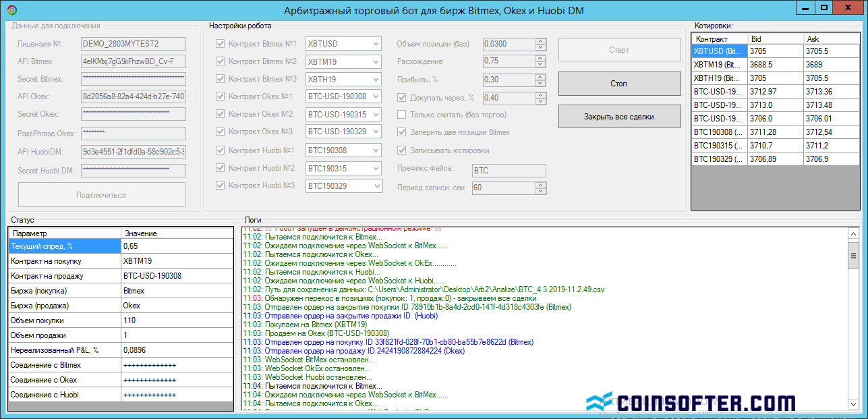The image size is (868, 419).
Task: Click the Старт button
Action: [619, 50]
